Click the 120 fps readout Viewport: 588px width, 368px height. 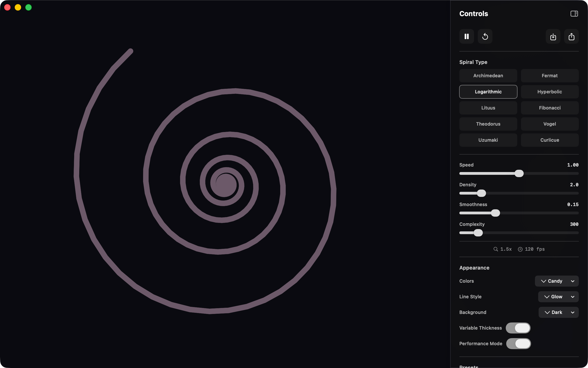click(534, 249)
